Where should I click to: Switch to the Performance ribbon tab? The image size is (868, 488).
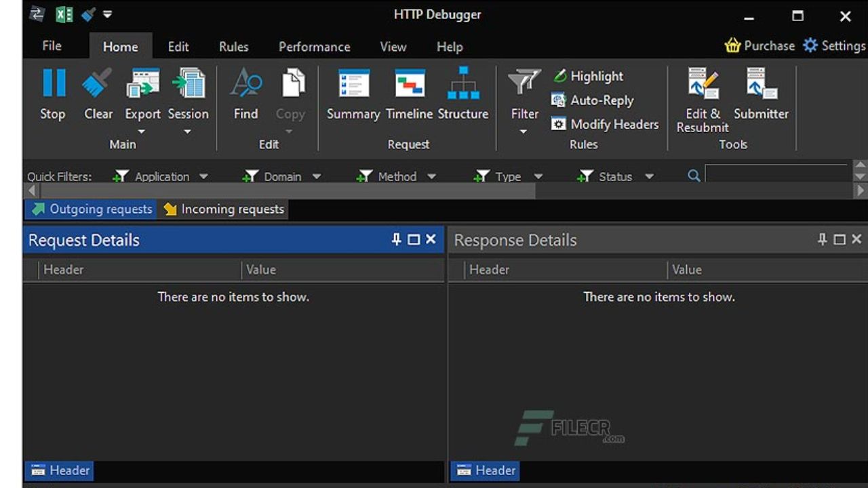[314, 47]
